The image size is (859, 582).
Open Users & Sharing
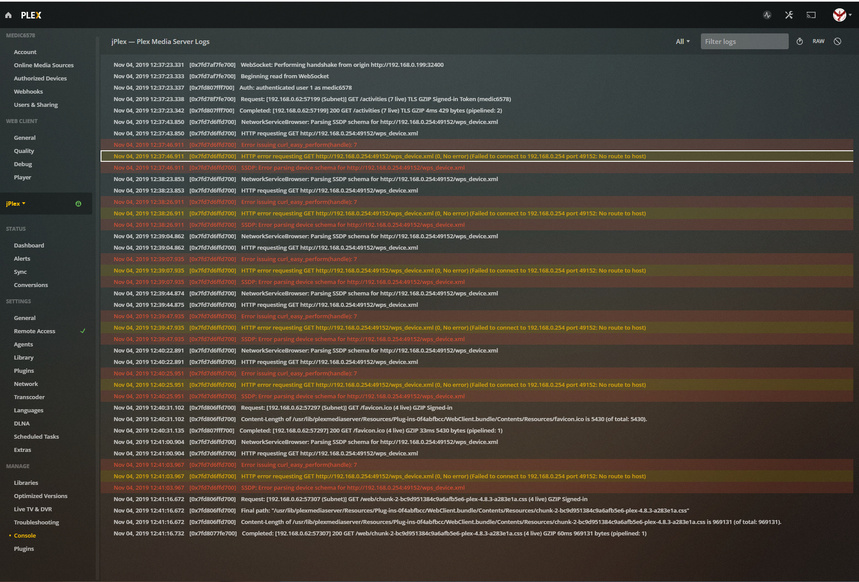[36, 105]
